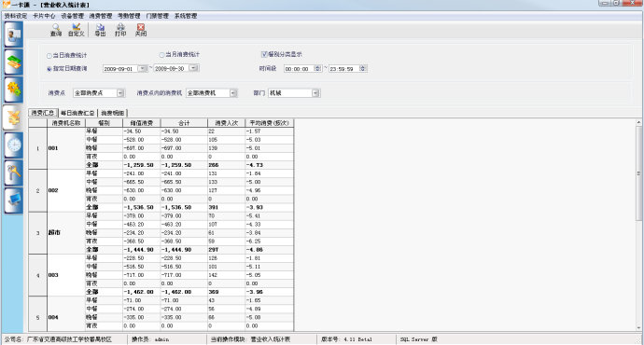Screen dimensions: 644x345
Task: Click the scrollbar down arrow
Action: 638,328
